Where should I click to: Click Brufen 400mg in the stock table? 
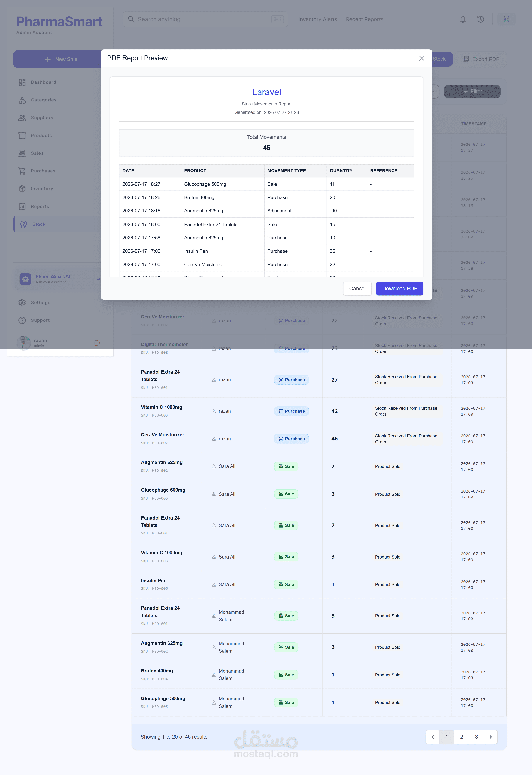[x=157, y=671]
